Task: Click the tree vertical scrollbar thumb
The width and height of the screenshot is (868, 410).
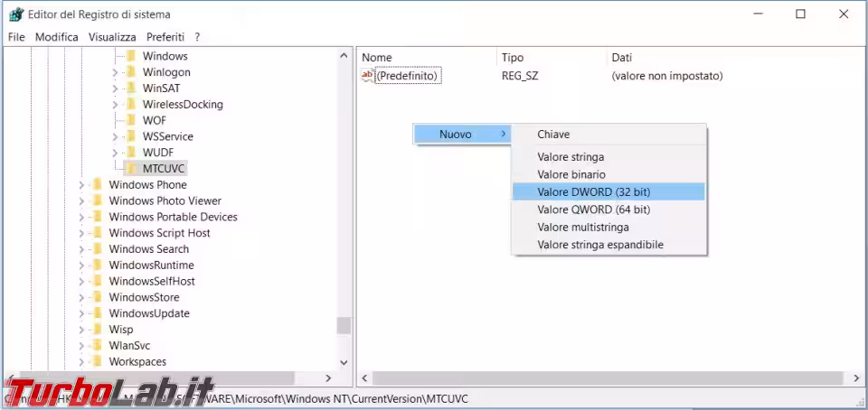Action: (344, 325)
